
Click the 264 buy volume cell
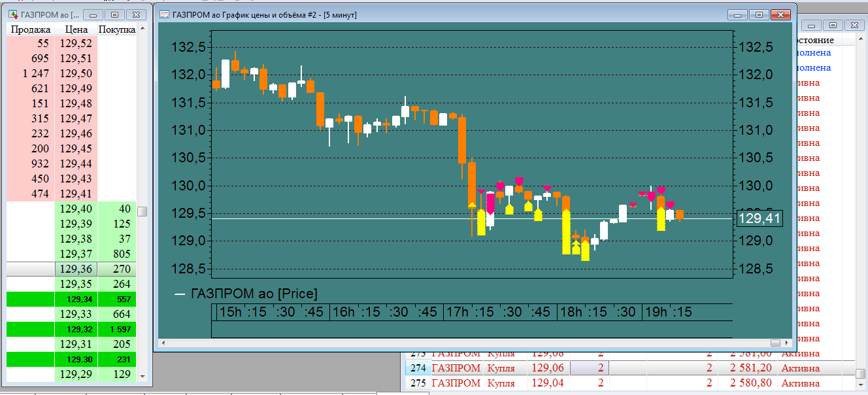click(117, 284)
